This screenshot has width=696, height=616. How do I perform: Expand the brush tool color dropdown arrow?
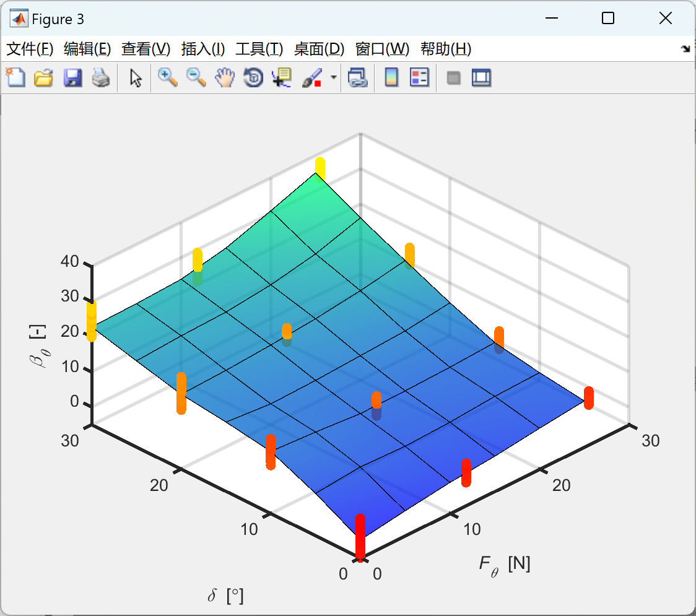click(x=334, y=78)
